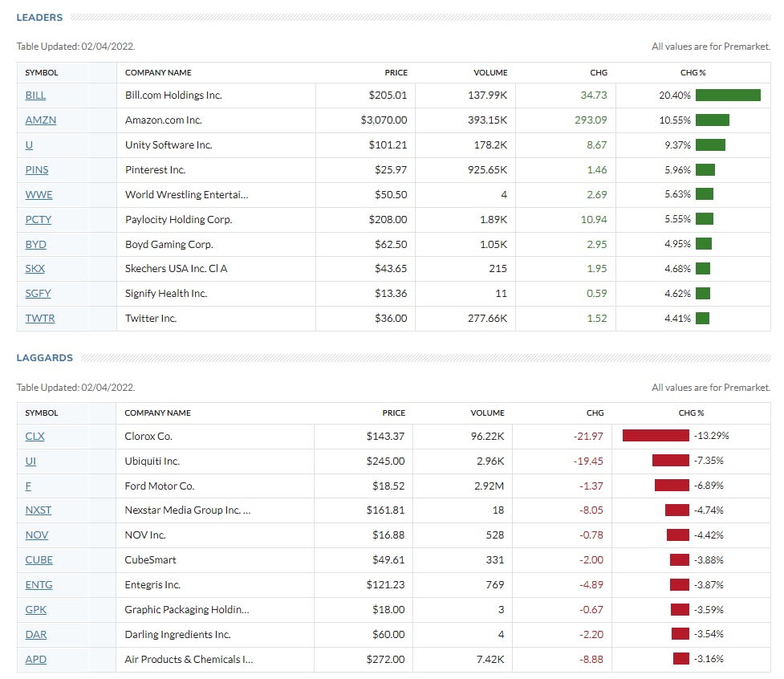Open the APD ticker symbol link
Viewport: 784px width, 679px height.
36,659
